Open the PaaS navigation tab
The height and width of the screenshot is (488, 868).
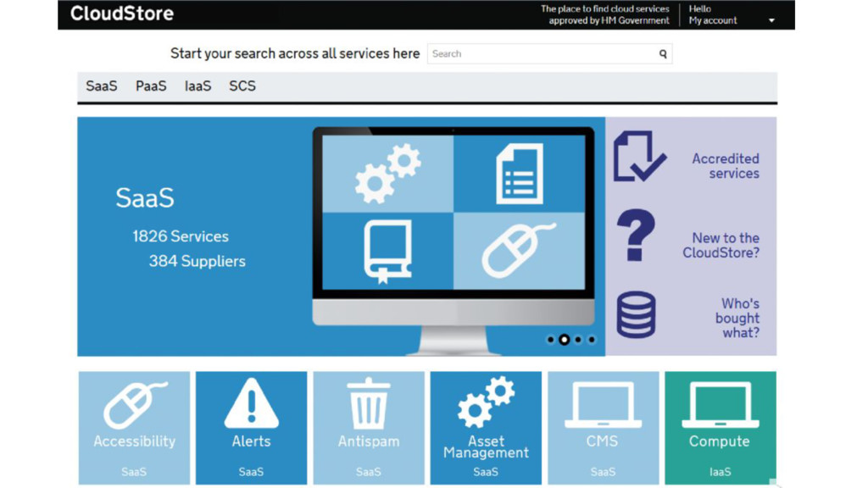click(151, 86)
